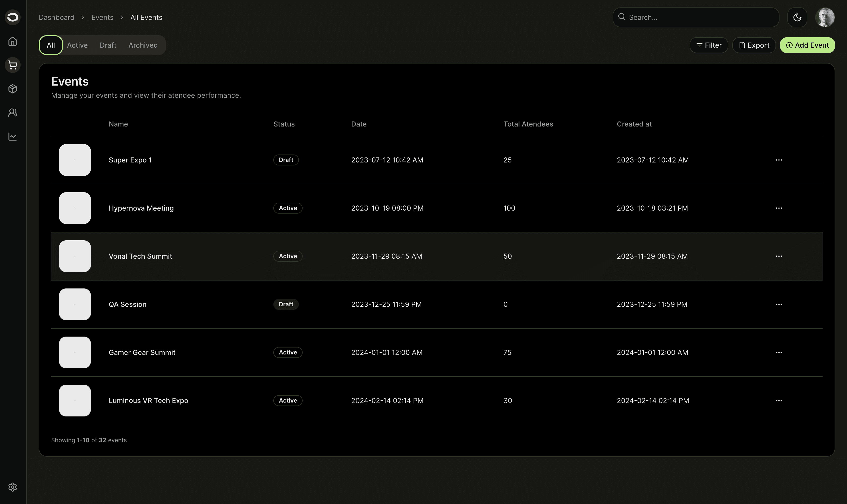This screenshot has height=504, width=847.
Task: Click inside the Search field
Action: point(696,17)
